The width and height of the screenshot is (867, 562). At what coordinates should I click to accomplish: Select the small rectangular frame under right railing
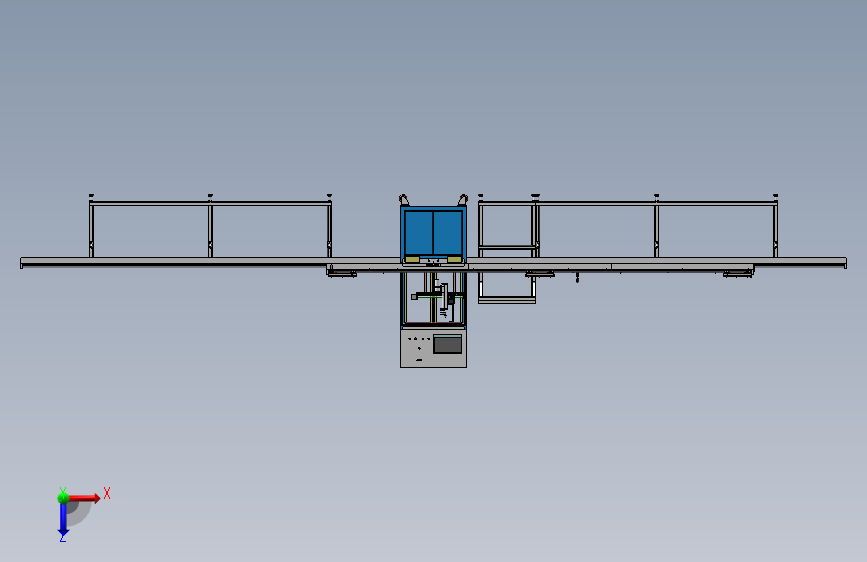507,287
